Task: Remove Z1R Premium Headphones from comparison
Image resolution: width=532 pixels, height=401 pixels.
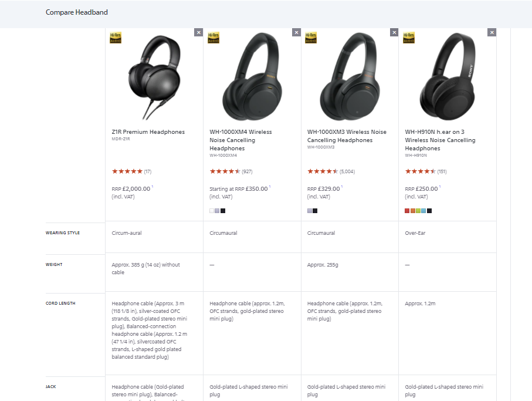Action: (x=198, y=33)
